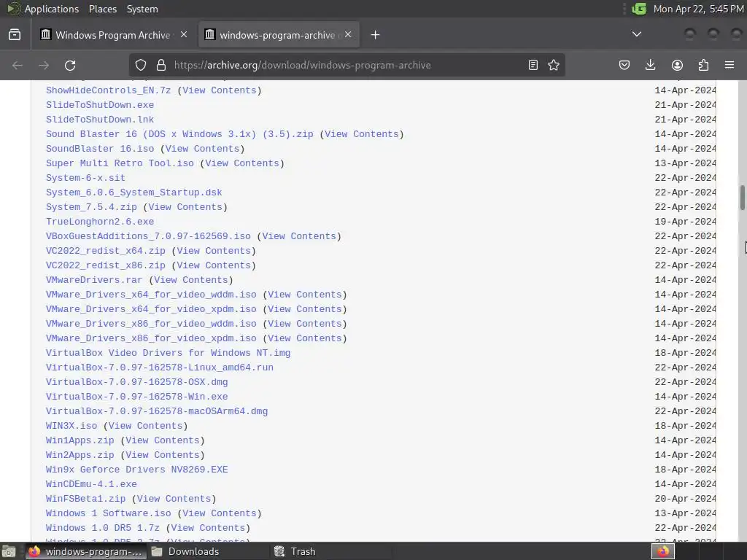Download VirtualBox-7.0.97-162578-Win.exe

pos(136,397)
